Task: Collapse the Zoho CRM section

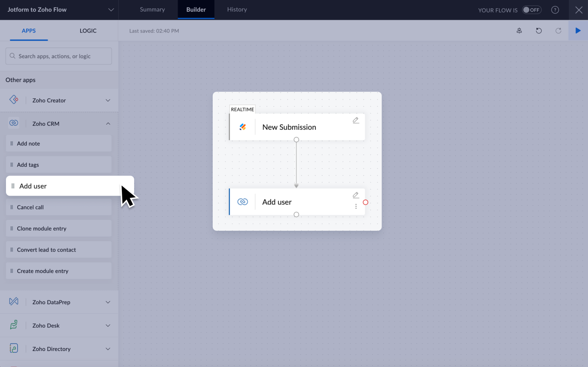Action: click(x=108, y=123)
